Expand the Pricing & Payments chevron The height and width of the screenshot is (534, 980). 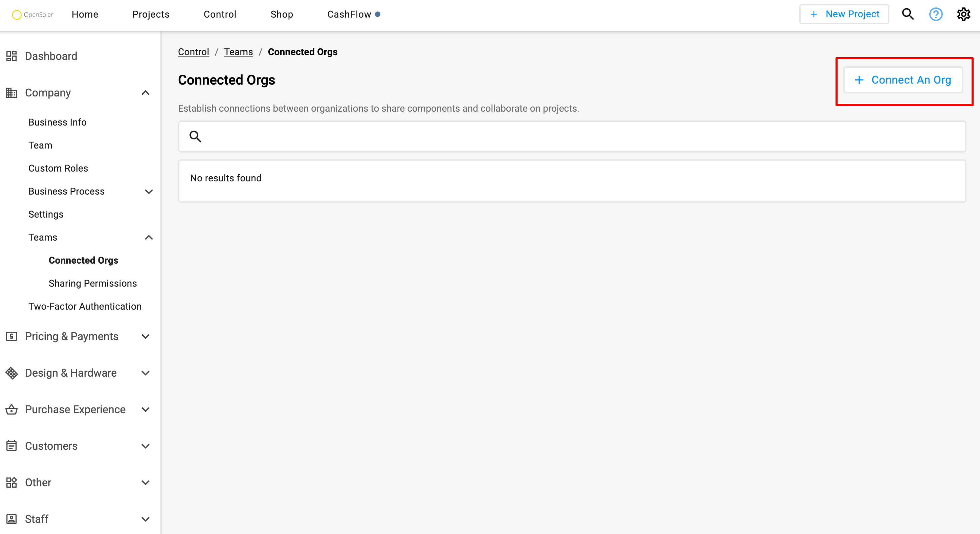click(x=145, y=336)
